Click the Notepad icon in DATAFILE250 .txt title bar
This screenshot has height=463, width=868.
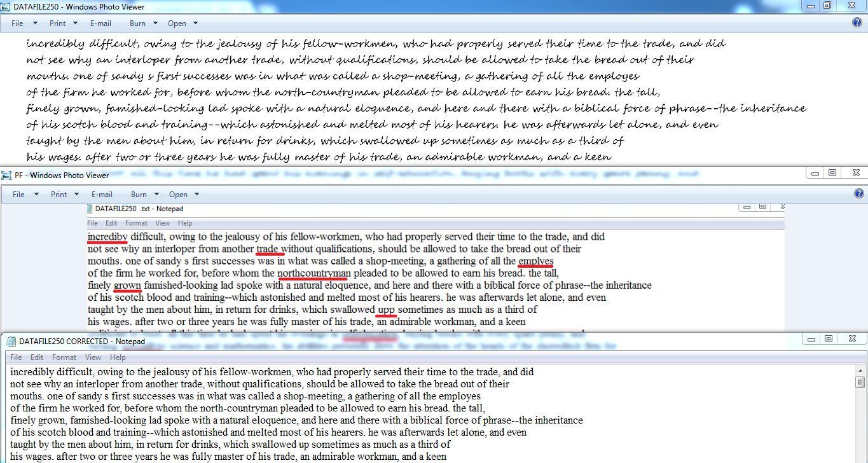tap(91, 209)
